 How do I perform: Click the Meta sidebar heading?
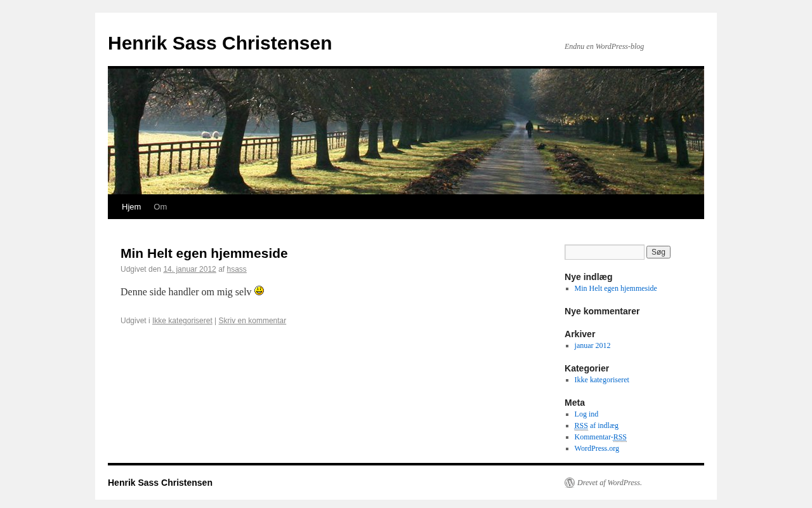575,403
